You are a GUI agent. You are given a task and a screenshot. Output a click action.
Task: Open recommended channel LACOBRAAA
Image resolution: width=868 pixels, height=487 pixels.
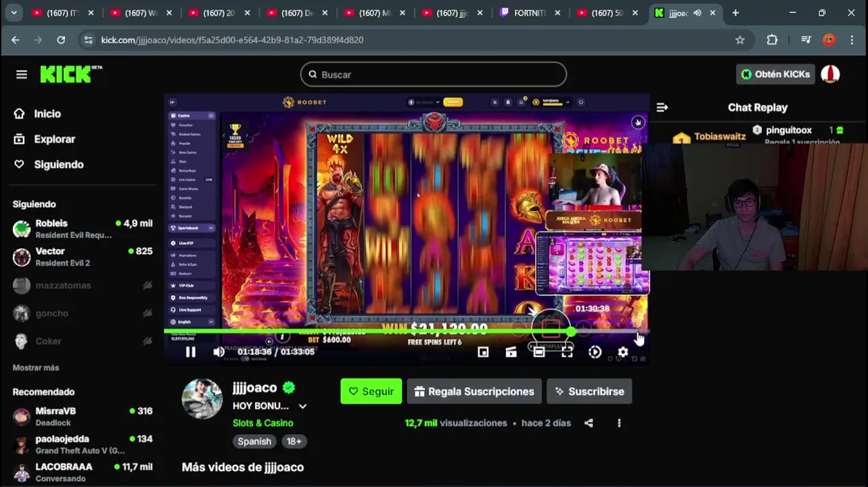(x=83, y=472)
